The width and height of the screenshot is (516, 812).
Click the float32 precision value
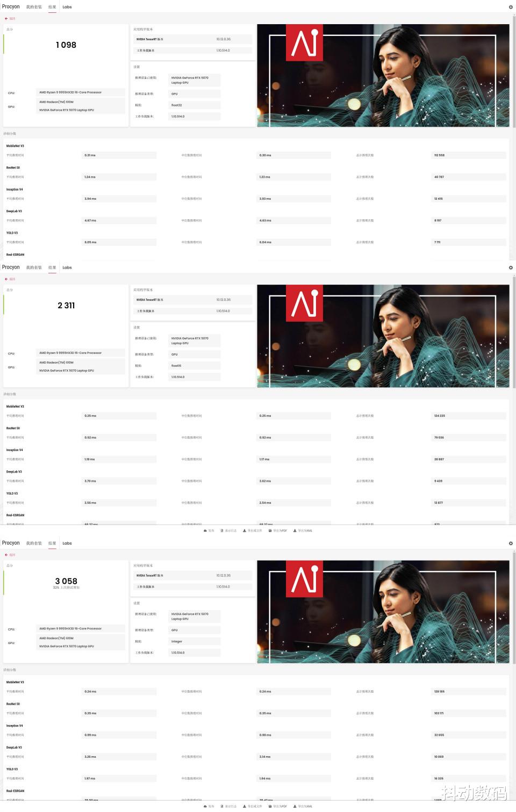point(195,105)
